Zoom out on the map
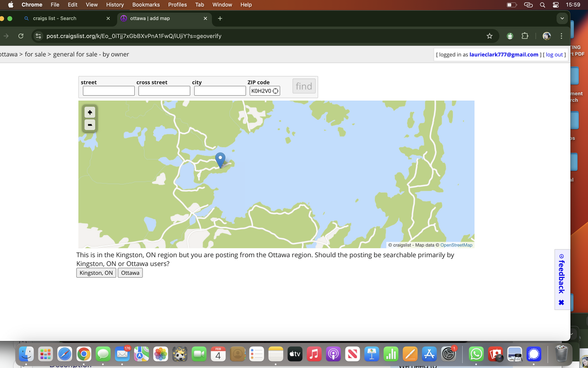The width and height of the screenshot is (588, 368). [90, 125]
